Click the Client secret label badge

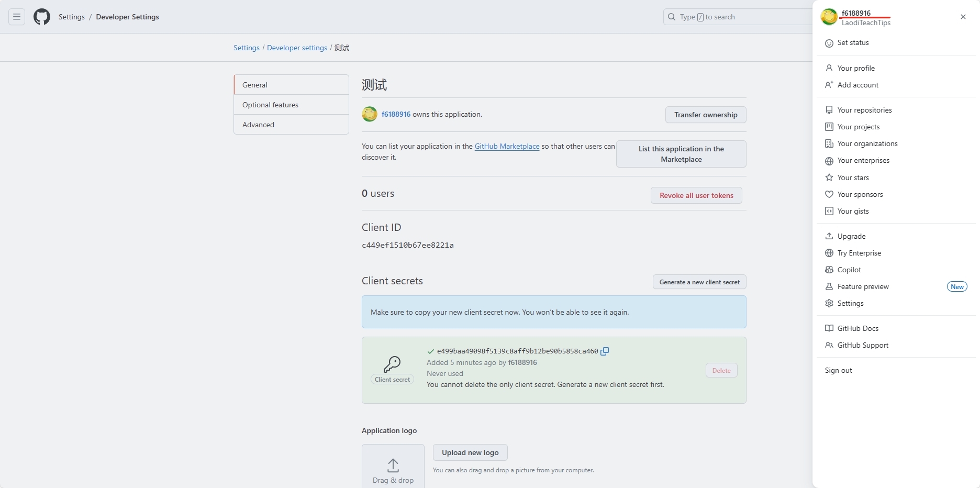tap(392, 380)
